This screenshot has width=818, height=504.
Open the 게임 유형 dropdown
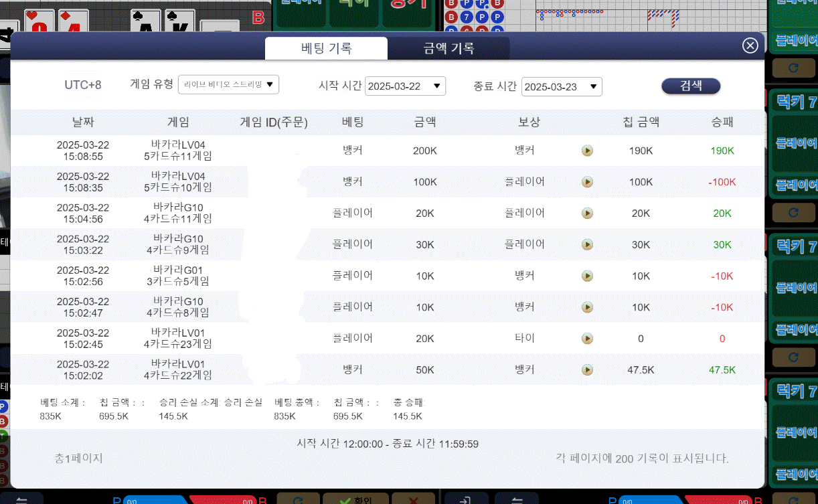[228, 84]
